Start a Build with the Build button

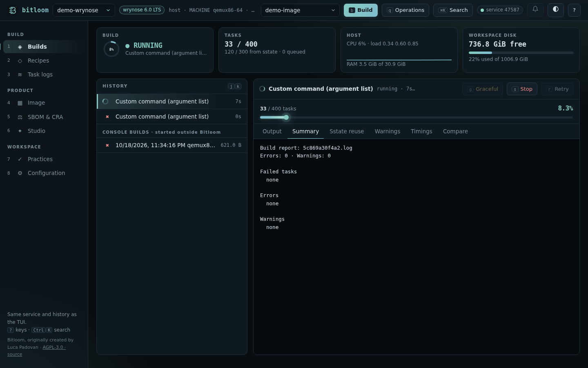[361, 10]
